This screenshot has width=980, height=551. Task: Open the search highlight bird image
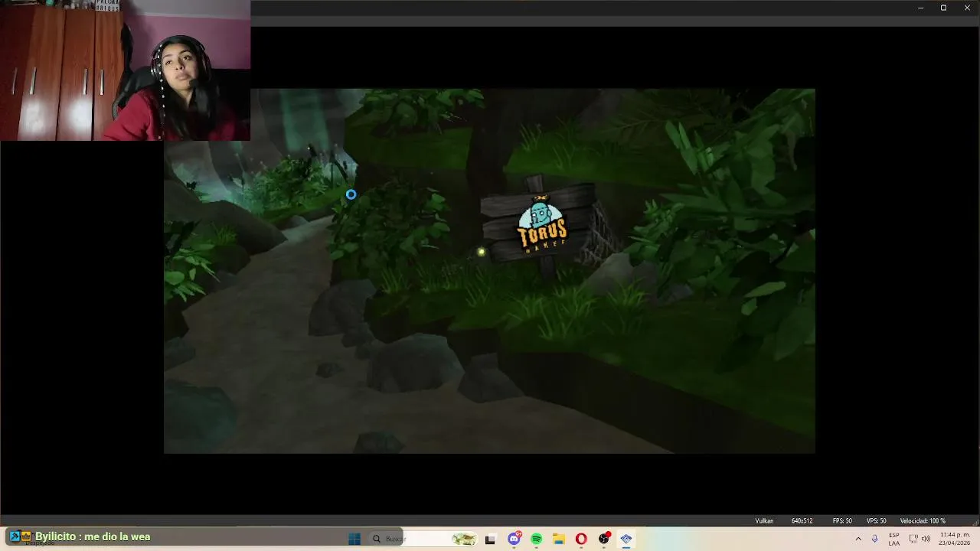pyautogui.click(x=464, y=539)
